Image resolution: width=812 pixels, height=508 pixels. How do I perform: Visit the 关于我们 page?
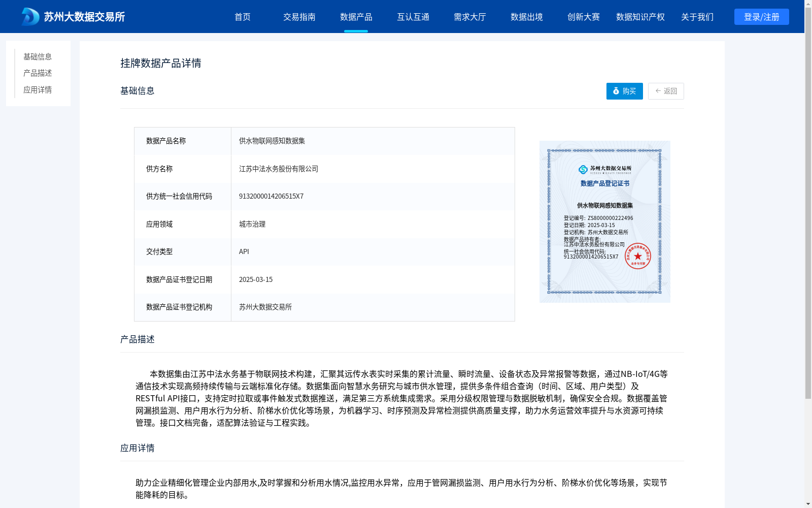pyautogui.click(x=697, y=17)
